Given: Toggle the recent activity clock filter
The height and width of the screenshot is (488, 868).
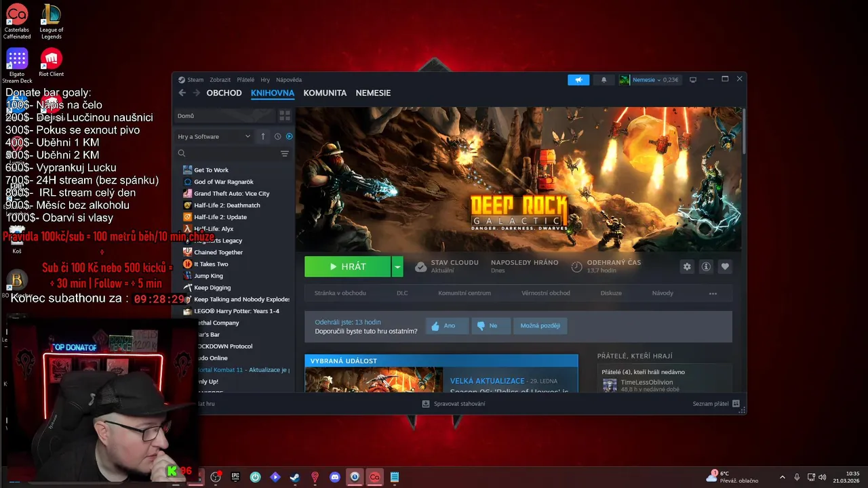Looking at the screenshot, I should pyautogui.click(x=277, y=136).
